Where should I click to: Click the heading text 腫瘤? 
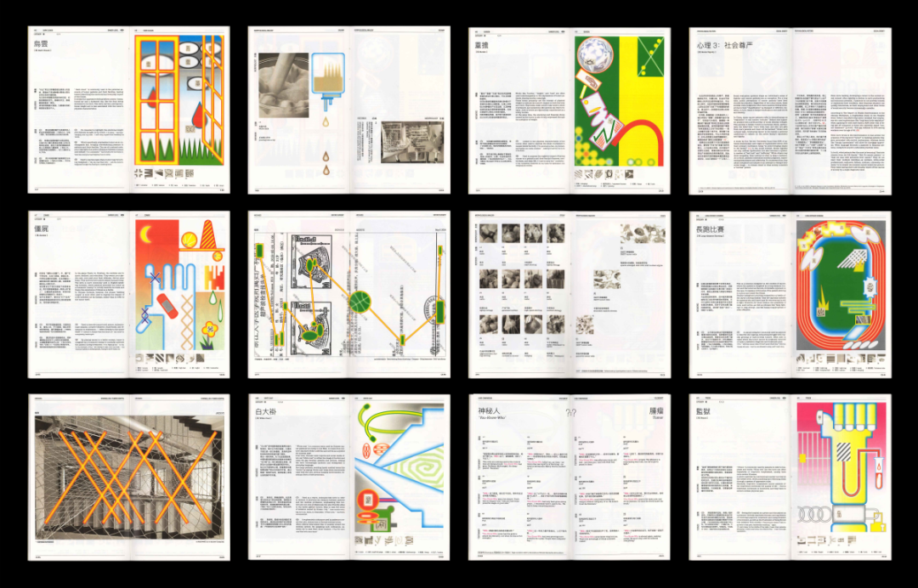coord(655,410)
